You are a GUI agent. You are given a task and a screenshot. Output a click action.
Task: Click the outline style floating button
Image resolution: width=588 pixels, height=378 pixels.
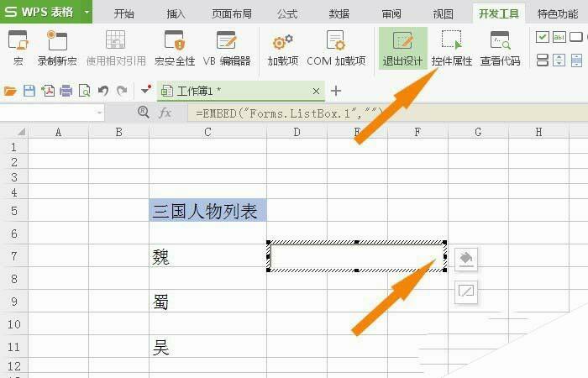click(x=466, y=291)
